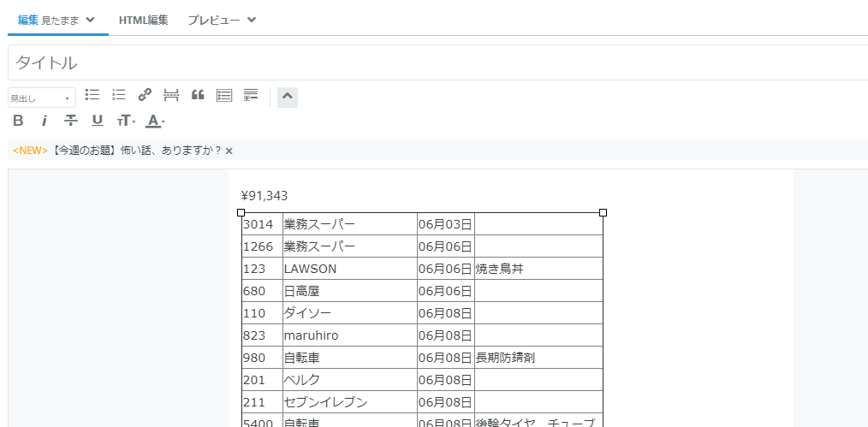Open the text color dropdown
This screenshot has width=868, height=427.
point(155,121)
